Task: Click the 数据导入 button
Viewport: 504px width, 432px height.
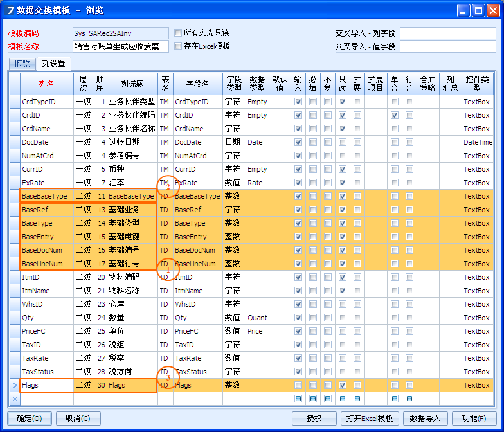Action: click(x=426, y=418)
